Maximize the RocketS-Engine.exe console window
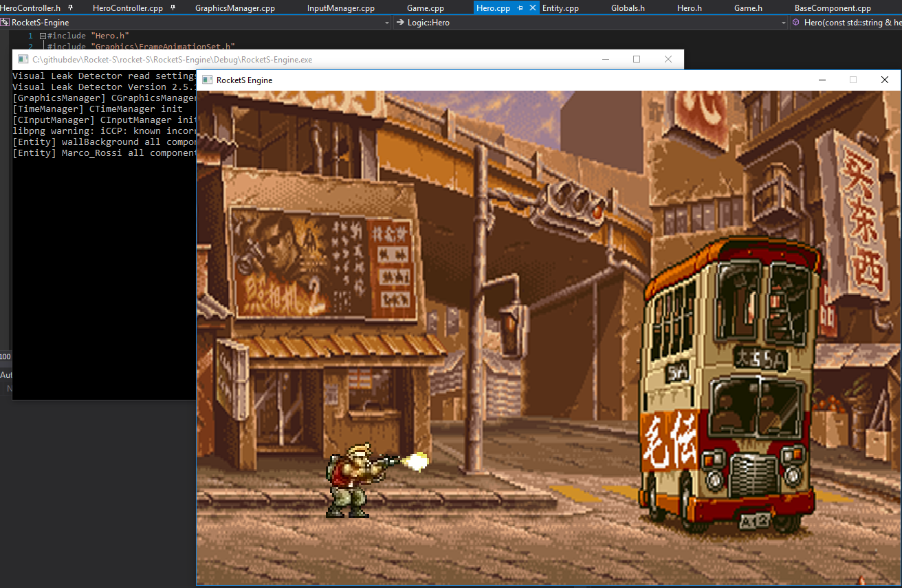 (637, 60)
